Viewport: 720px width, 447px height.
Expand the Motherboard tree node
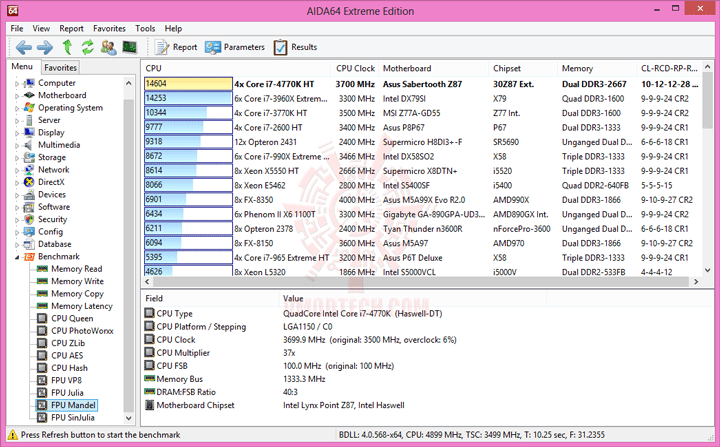coord(17,96)
